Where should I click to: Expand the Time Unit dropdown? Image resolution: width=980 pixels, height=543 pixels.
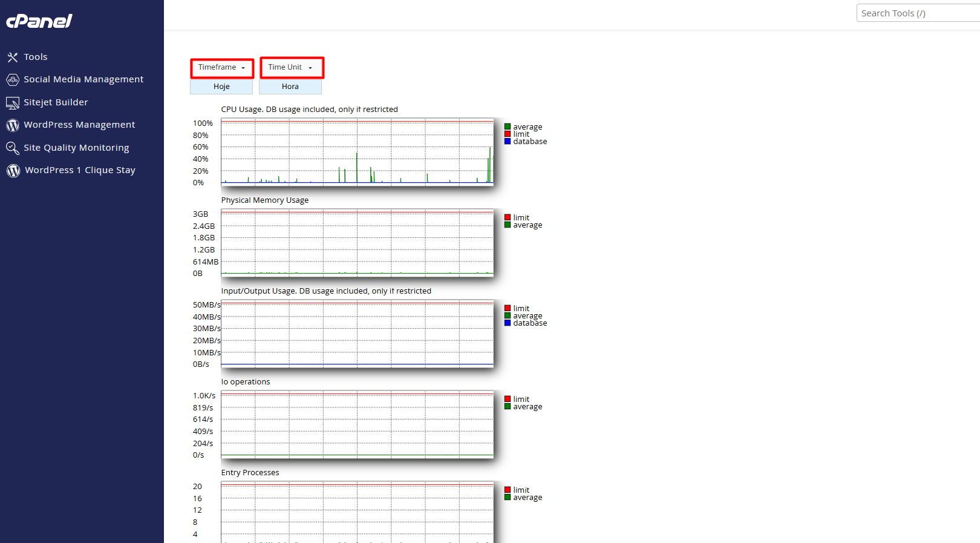291,68
